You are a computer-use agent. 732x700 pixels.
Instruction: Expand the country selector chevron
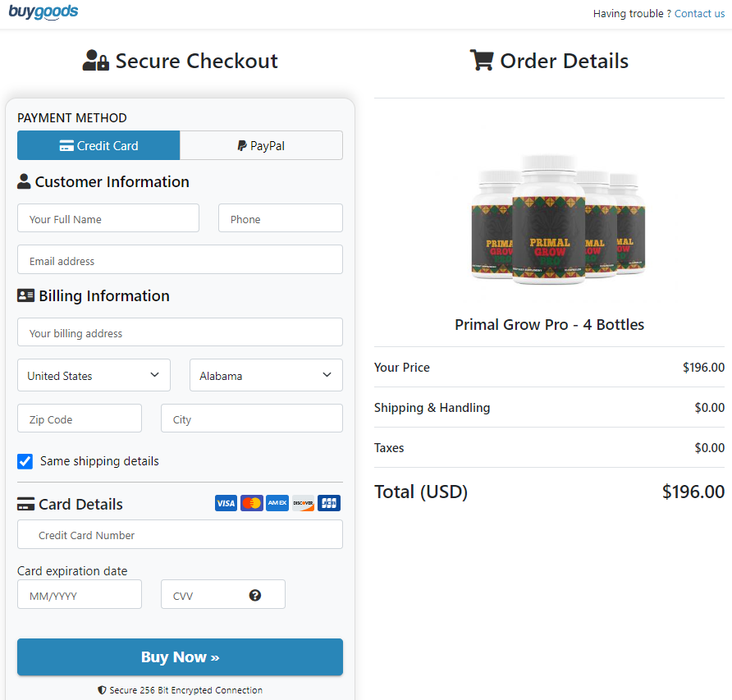pos(154,375)
